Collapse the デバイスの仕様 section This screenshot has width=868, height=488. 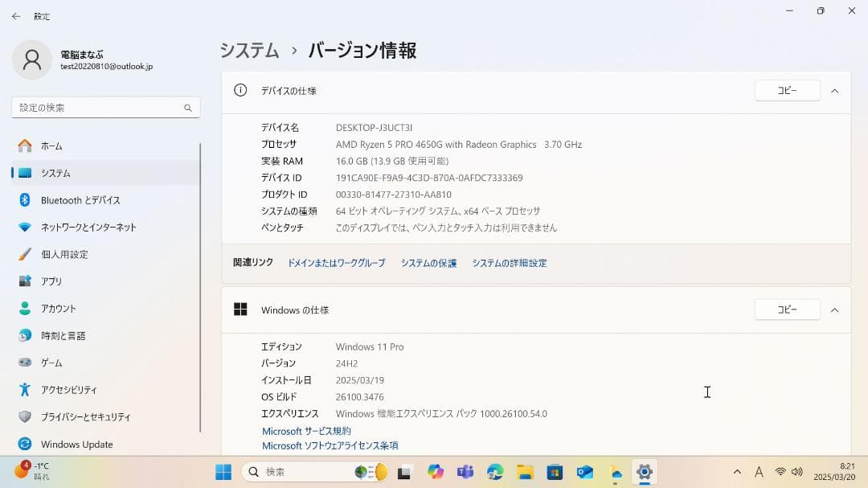(834, 90)
